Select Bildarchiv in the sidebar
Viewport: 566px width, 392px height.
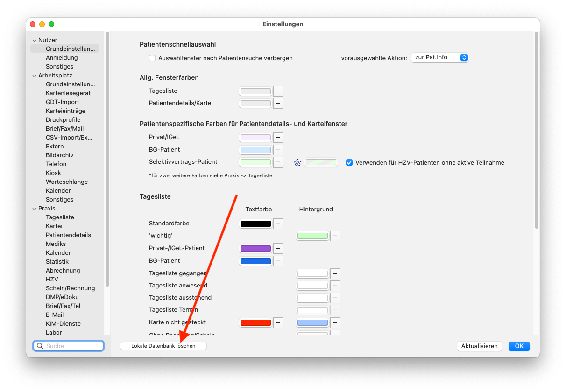point(60,155)
